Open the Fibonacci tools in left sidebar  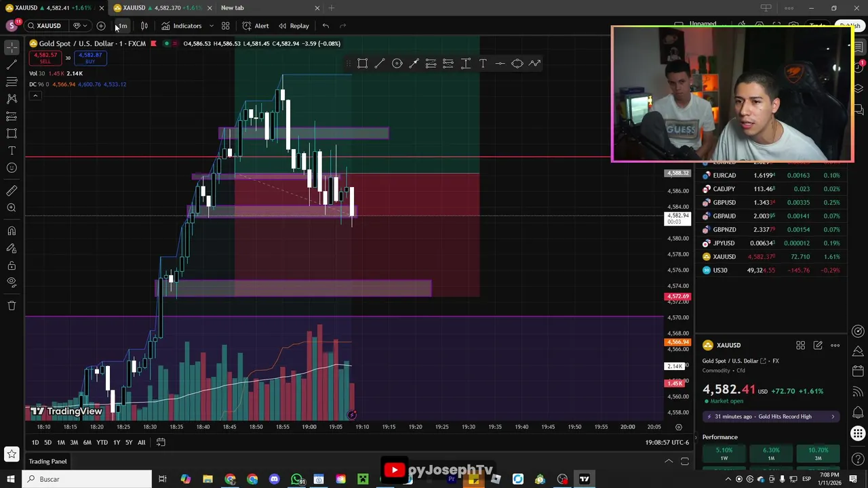click(12, 82)
